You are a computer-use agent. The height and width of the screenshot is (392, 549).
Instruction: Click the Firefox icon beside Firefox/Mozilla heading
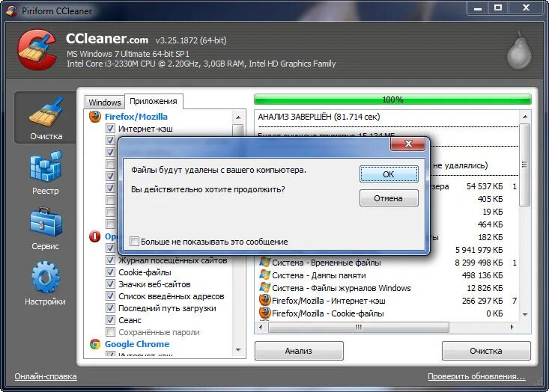[95, 117]
